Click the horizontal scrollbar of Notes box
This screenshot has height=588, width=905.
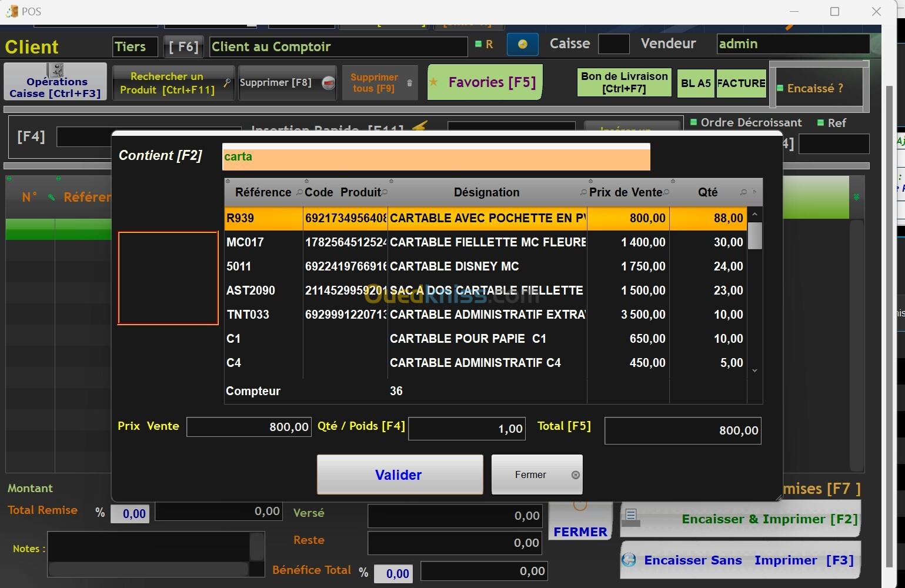148,569
